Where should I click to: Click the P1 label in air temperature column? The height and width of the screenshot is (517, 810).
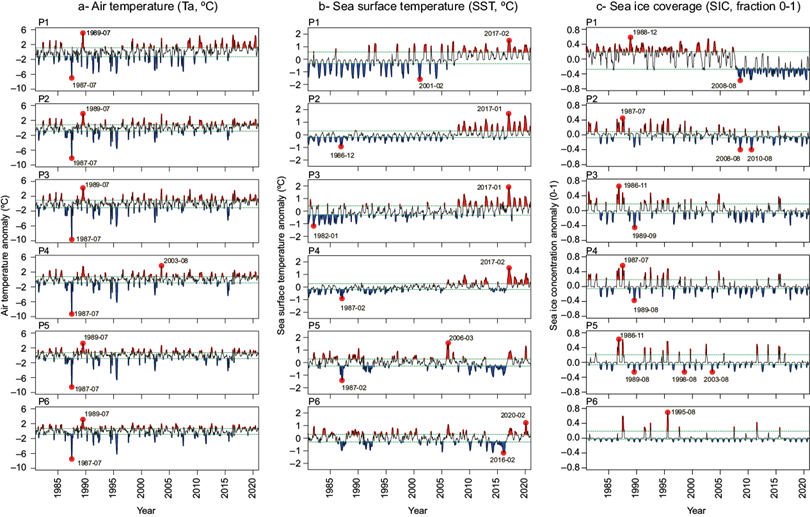point(40,22)
